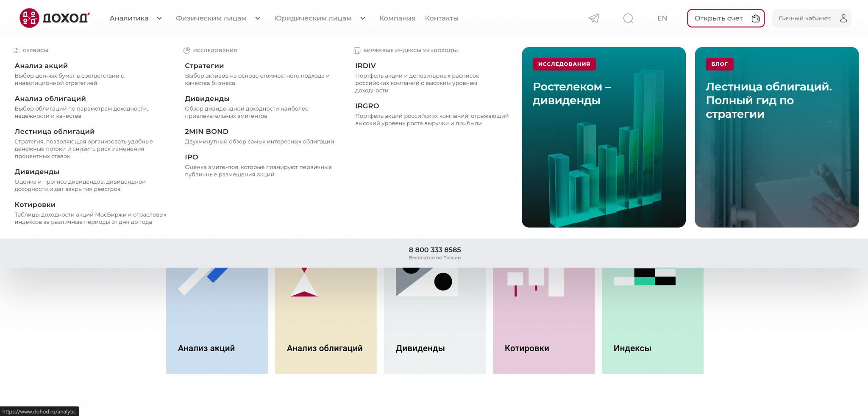Click the user profile icon
Viewport: 868px width, 416px height.
[843, 18]
